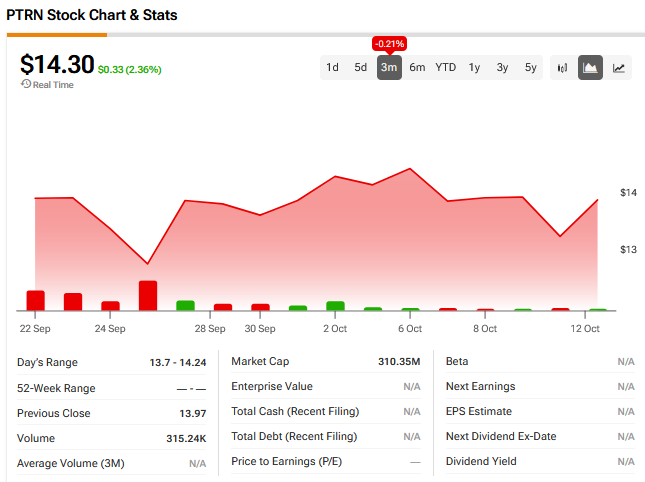645x482 pixels.
Task: Click the Market Cap value 310.35M
Action: pyautogui.click(x=399, y=361)
